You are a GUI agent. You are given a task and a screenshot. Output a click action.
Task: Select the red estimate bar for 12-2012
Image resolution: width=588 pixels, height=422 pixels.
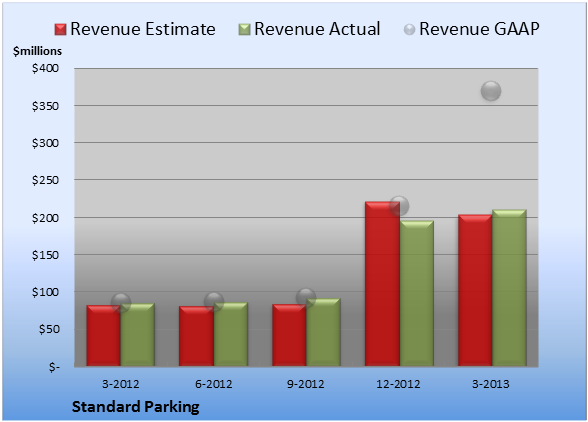click(382, 284)
